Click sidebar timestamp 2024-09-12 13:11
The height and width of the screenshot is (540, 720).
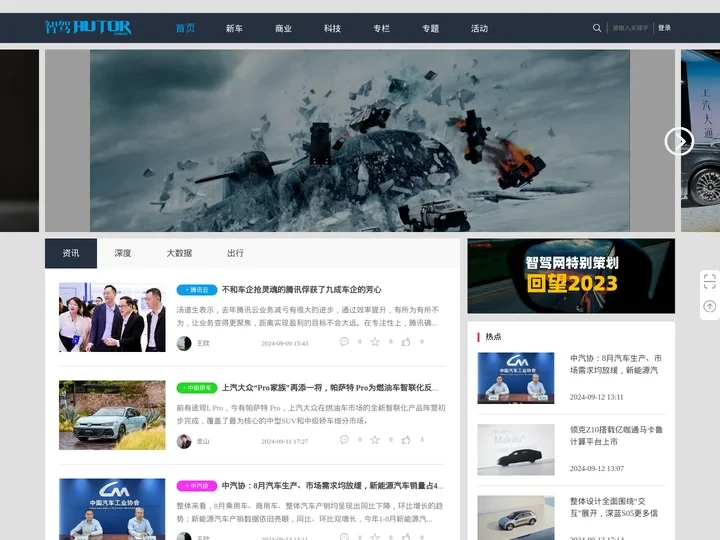596,397
